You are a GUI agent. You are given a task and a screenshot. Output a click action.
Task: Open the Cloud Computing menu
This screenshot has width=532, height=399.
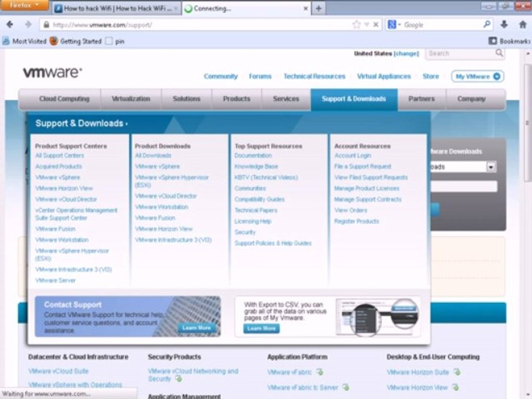[x=64, y=99]
